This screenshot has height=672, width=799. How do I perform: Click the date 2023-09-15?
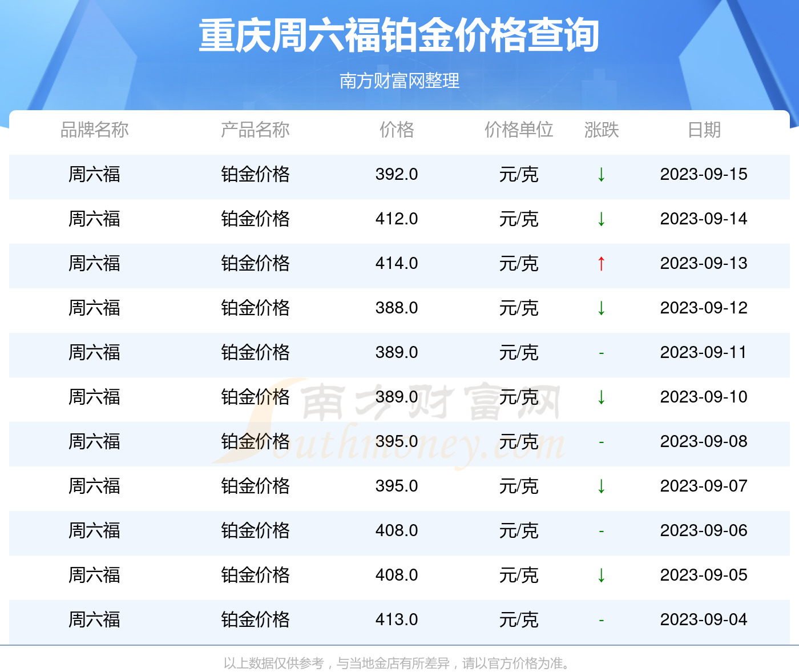point(704,174)
